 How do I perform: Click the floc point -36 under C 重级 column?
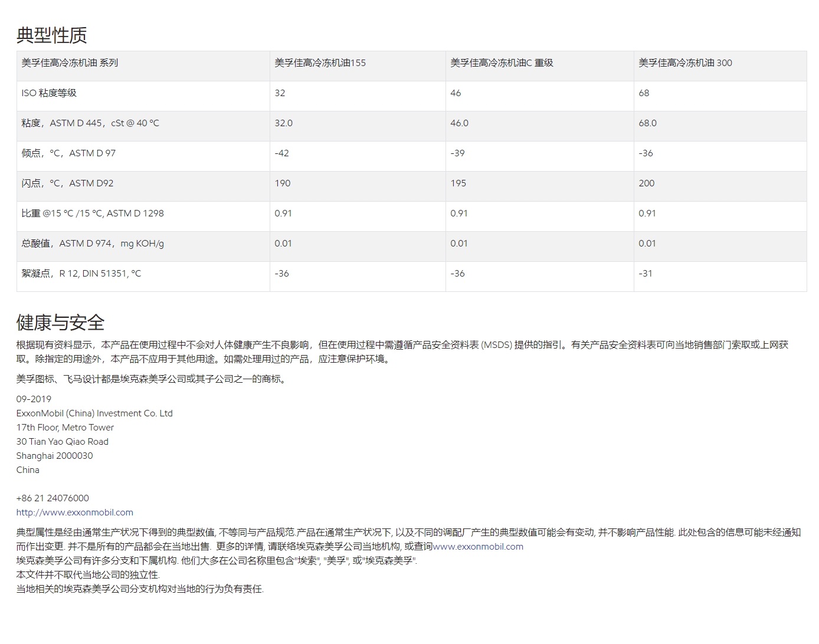[x=457, y=274]
